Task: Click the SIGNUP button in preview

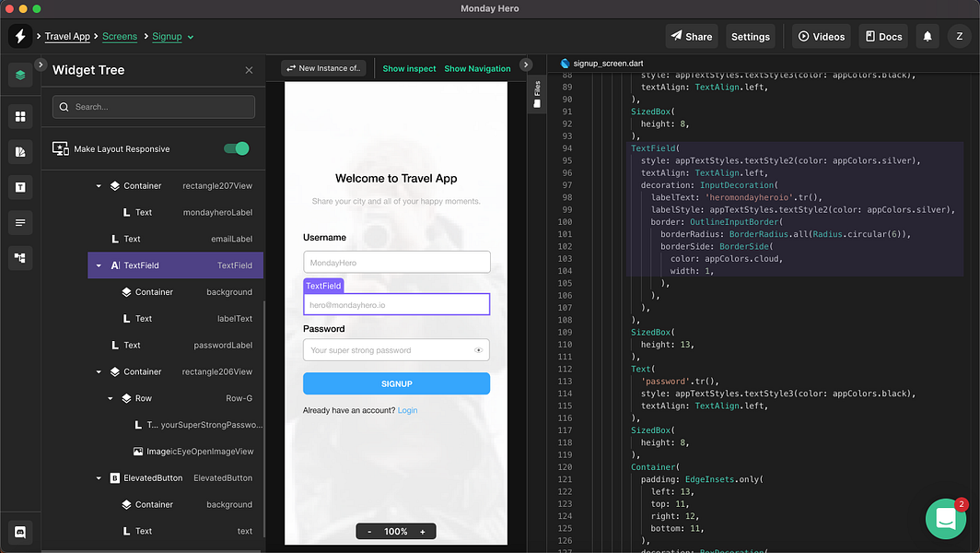Action: [x=396, y=383]
